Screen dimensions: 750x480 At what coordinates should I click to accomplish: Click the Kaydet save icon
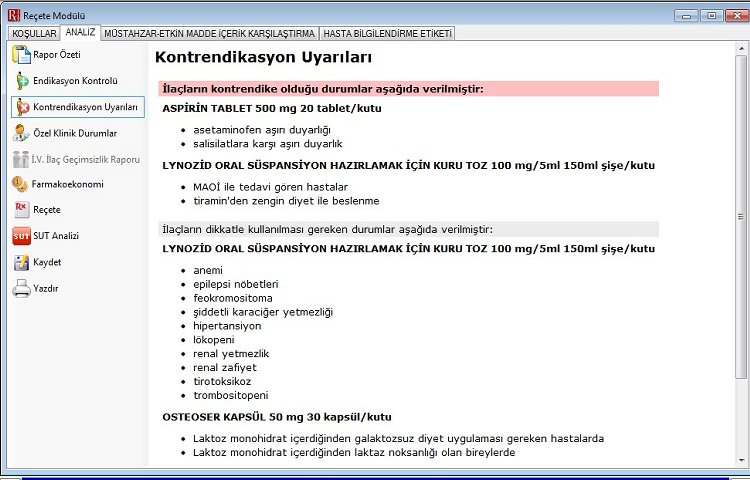point(22,262)
